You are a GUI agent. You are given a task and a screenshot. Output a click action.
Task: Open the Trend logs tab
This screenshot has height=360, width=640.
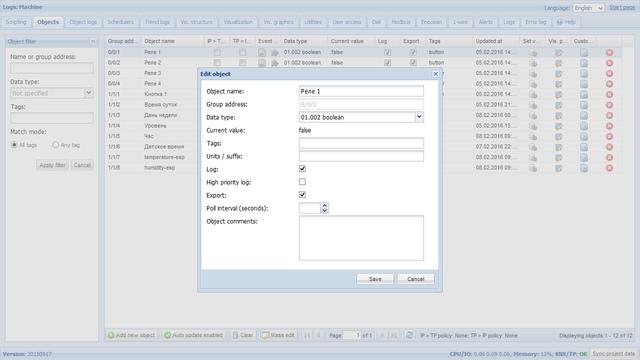157,22
